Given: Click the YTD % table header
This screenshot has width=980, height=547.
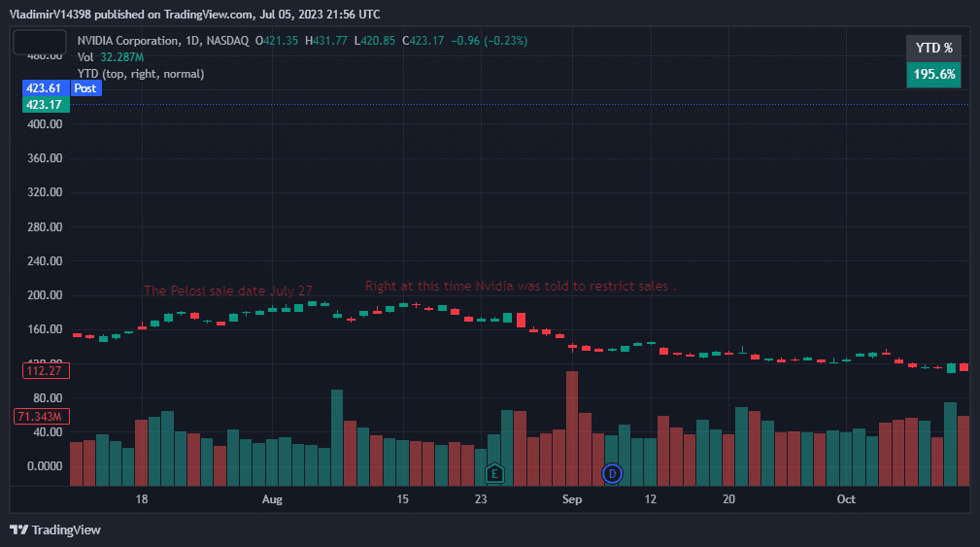Looking at the screenshot, I should 933,48.
